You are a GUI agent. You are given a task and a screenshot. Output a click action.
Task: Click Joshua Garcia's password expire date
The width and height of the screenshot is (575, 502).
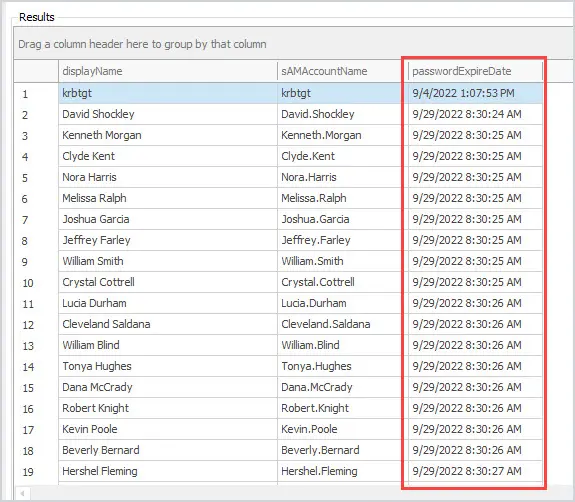point(475,219)
